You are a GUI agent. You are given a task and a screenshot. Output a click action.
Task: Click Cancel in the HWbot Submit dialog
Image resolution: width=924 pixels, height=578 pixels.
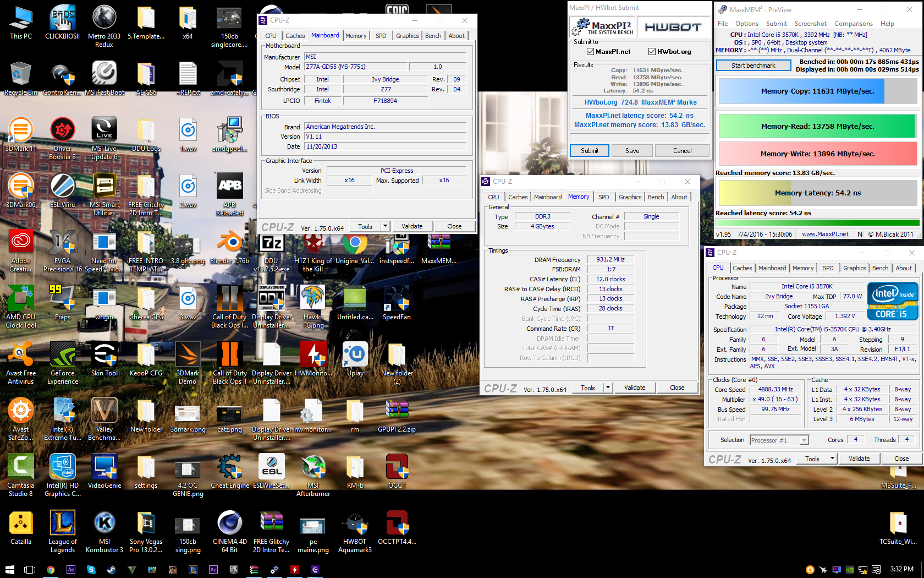(682, 151)
